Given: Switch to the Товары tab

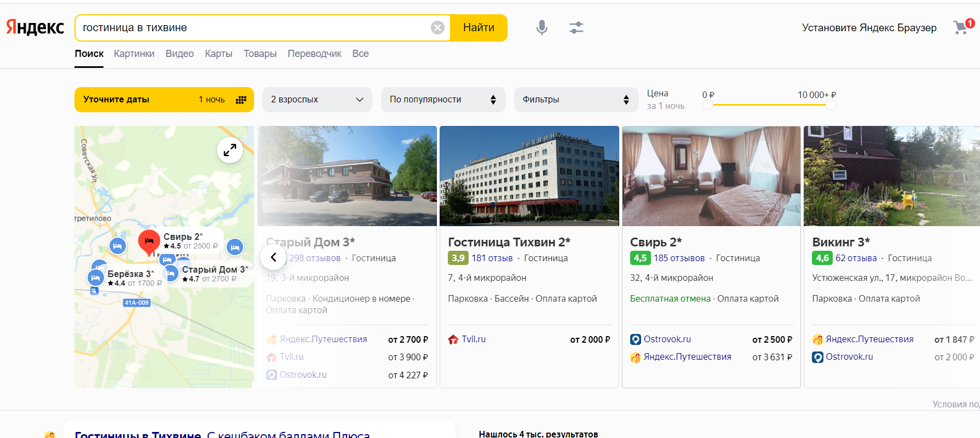Looking at the screenshot, I should pyautogui.click(x=260, y=54).
